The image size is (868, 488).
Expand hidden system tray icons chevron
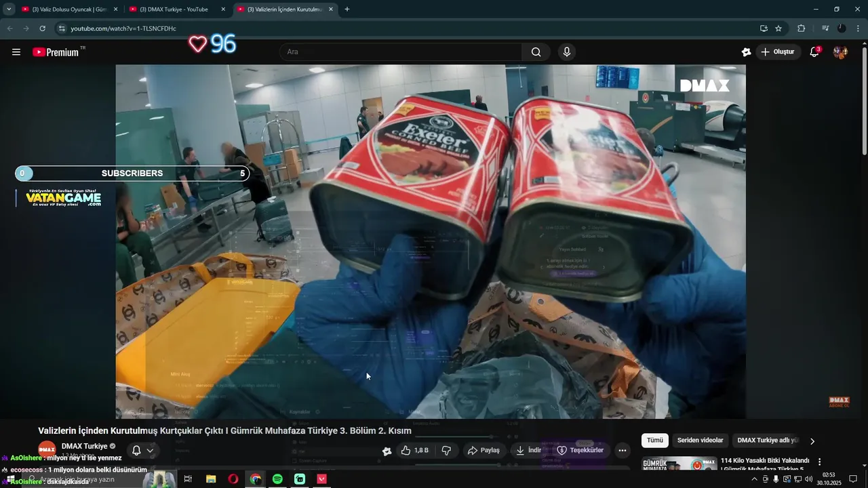point(754,479)
